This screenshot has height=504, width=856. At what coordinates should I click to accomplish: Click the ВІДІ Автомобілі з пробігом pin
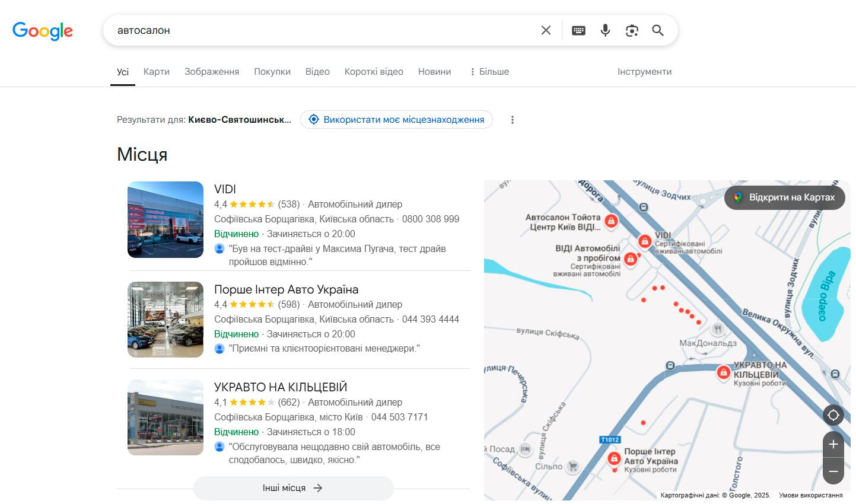tap(631, 259)
